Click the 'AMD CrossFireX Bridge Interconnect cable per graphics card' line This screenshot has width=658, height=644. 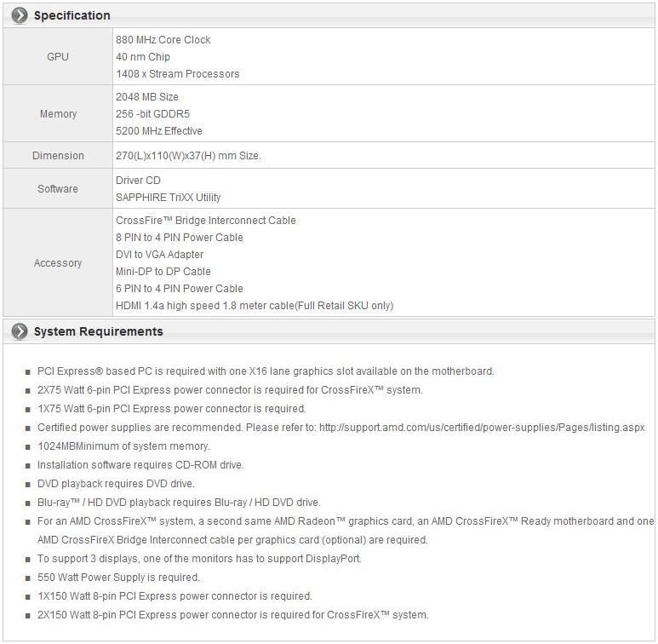(x=232, y=540)
